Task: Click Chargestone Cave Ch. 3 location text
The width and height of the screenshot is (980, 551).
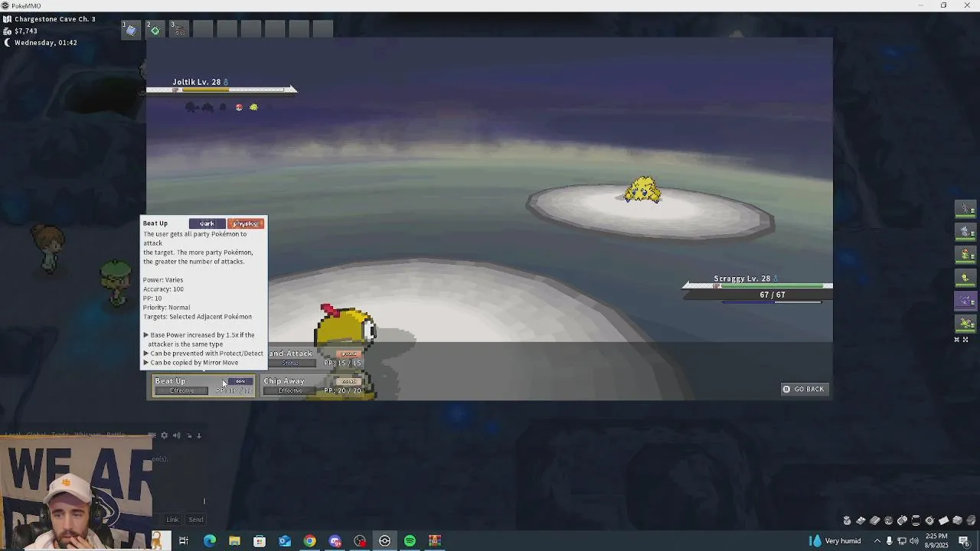Action: click(54, 19)
